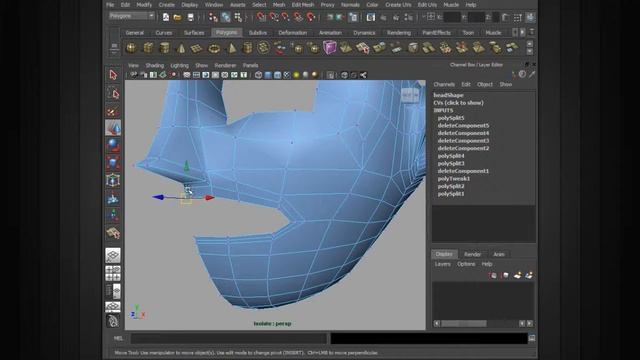Click the Open Scene folder icon
The image size is (640, 360).
[178, 17]
